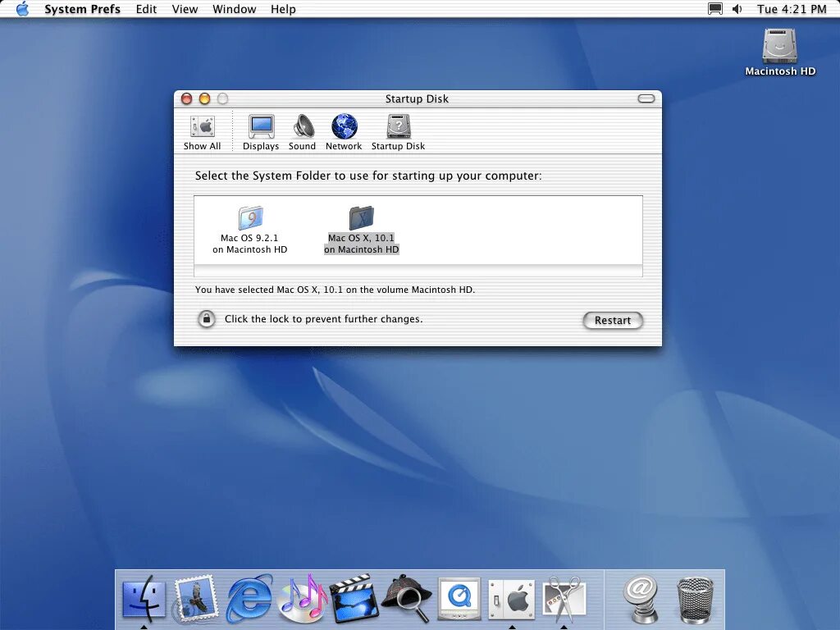840x630 pixels.
Task: Click the scissors Grab icon in Dock
Action: coord(564,598)
